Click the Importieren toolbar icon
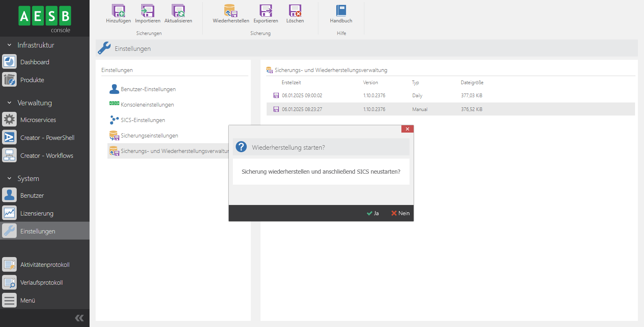 (x=147, y=11)
